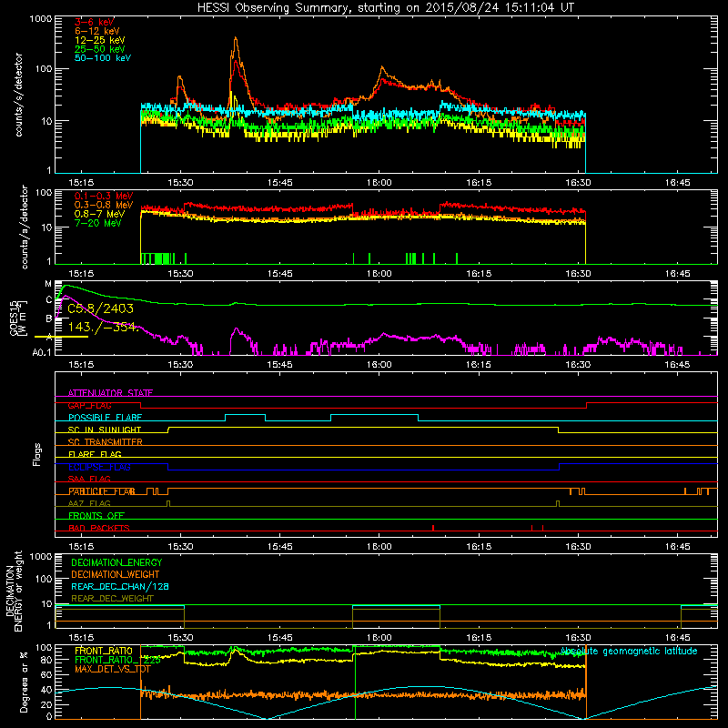728x728 pixels.
Task: Click the green 7-20 MeV legend label
Action: (x=98, y=223)
